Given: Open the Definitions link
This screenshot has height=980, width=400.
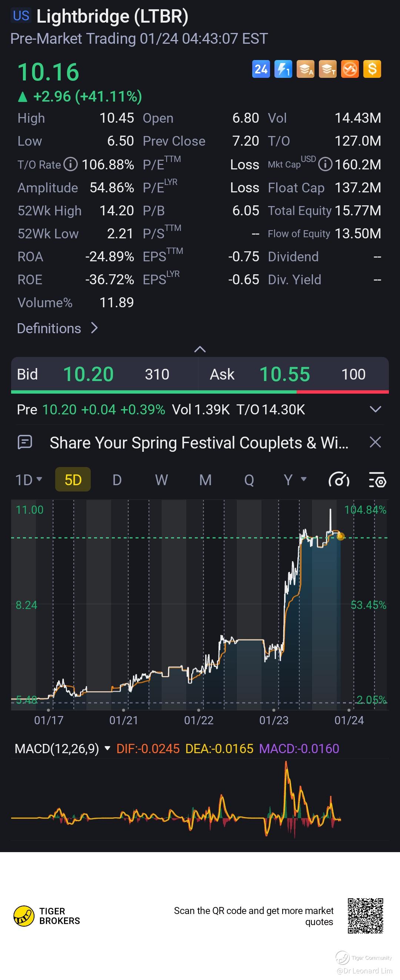Looking at the screenshot, I should [58, 328].
